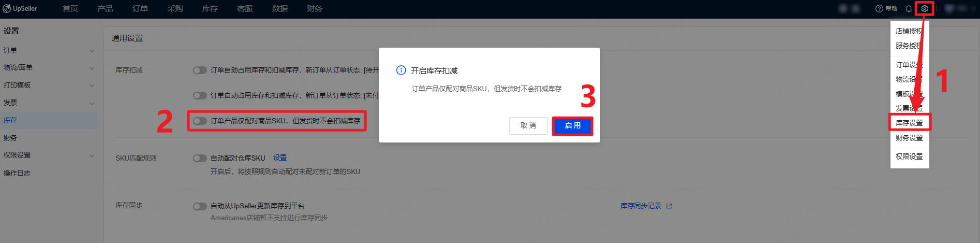
Task: Click the UpSeller logo
Action: click(20, 9)
